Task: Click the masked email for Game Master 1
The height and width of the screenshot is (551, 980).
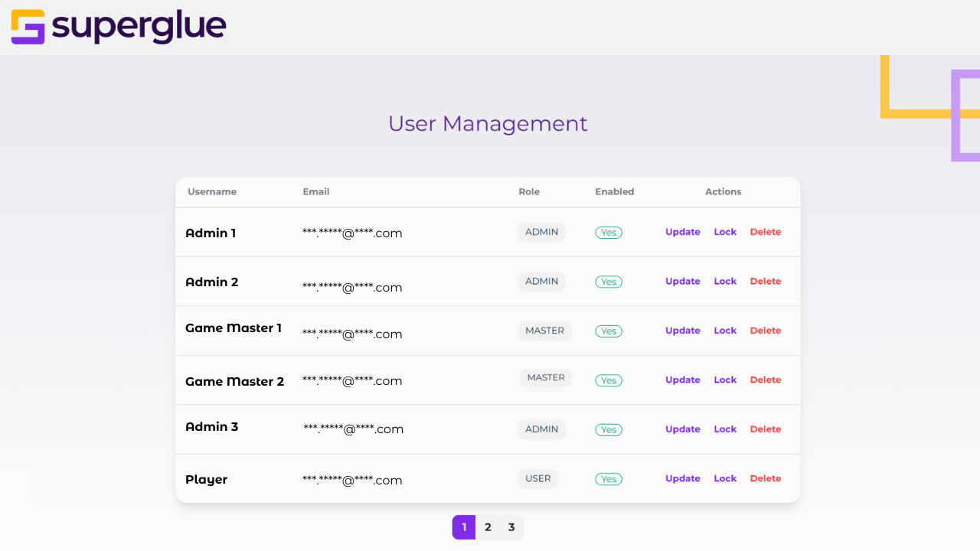Action: [352, 334]
